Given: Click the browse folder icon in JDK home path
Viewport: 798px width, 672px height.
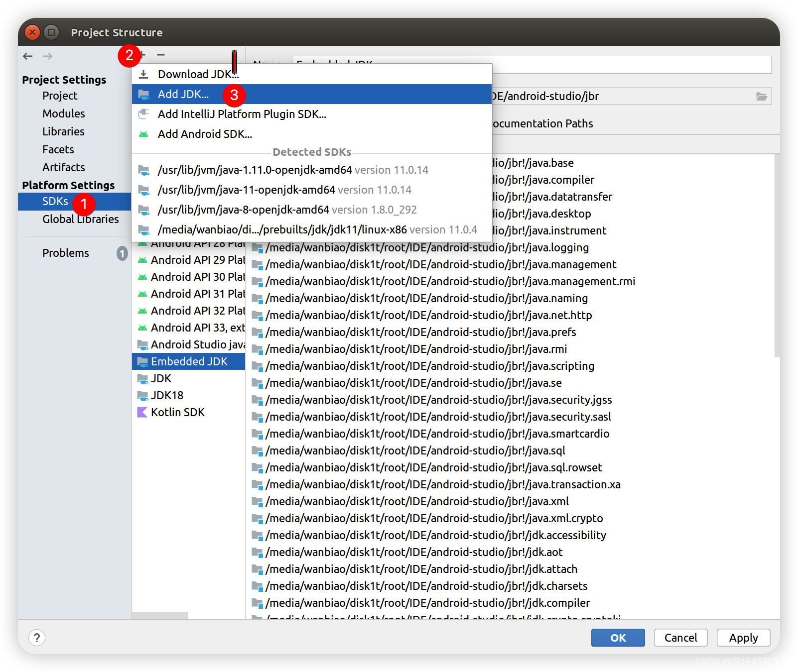Looking at the screenshot, I should coord(762,97).
